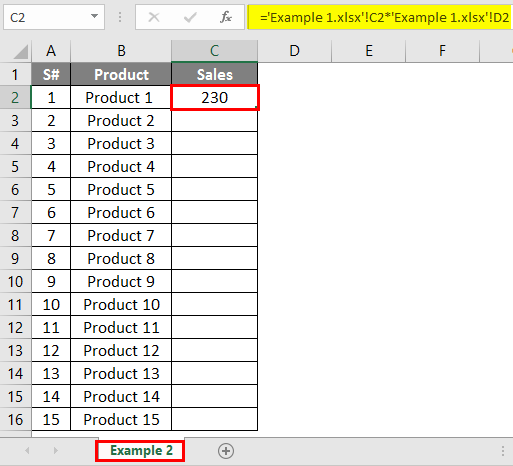
Task: Select column A header
Action: 51,51
